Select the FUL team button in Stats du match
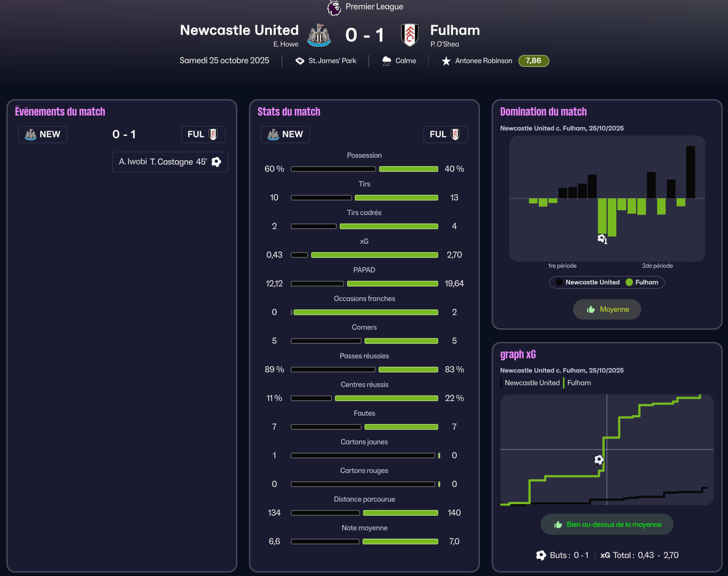 [445, 135]
